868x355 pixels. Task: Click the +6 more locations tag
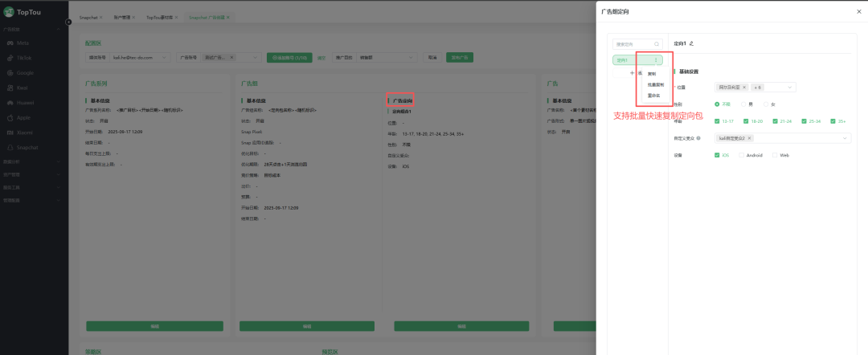point(758,88)
